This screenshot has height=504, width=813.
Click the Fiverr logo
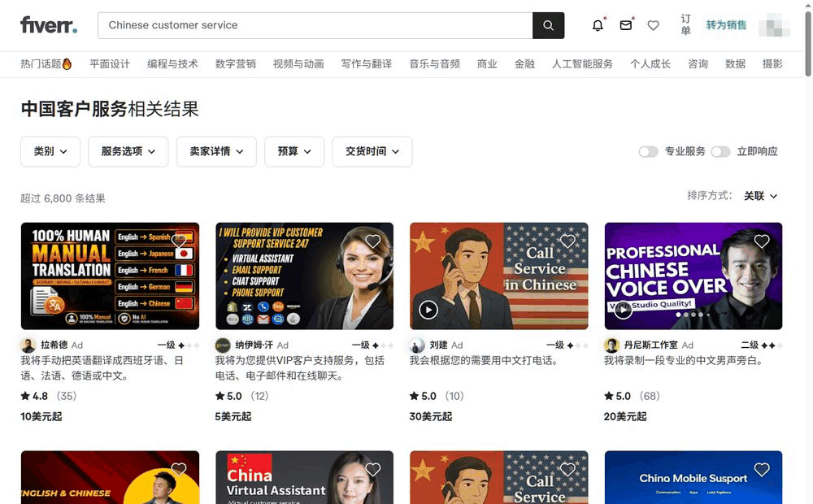49,25
